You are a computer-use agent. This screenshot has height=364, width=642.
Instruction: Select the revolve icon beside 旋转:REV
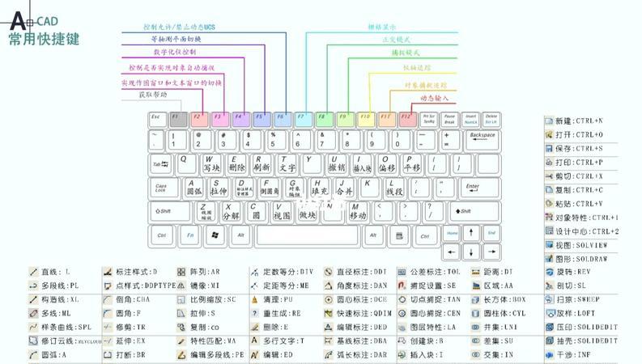point(550,272)
